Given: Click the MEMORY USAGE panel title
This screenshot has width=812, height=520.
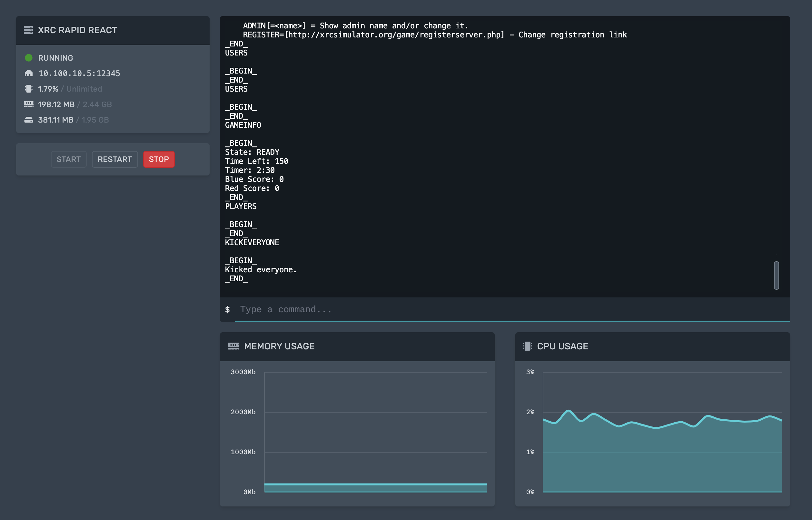Looking at the screenshot, I should [279, 346].
